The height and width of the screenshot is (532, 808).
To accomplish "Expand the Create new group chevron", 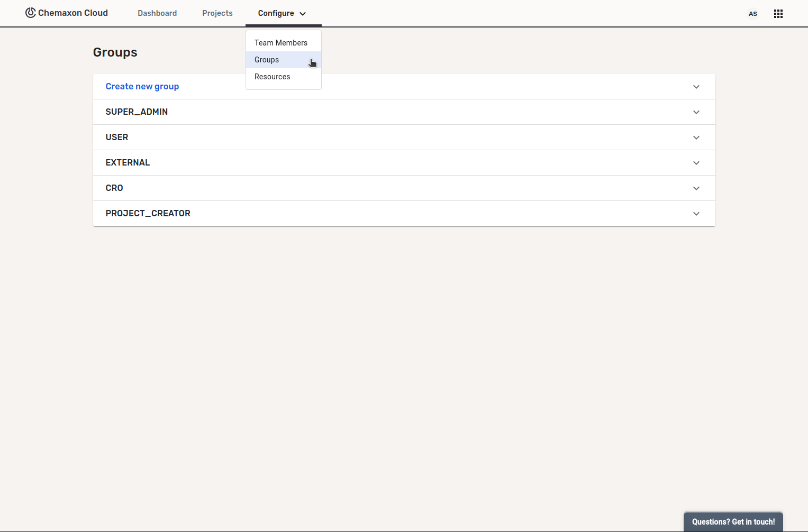I will click(696, 87).
